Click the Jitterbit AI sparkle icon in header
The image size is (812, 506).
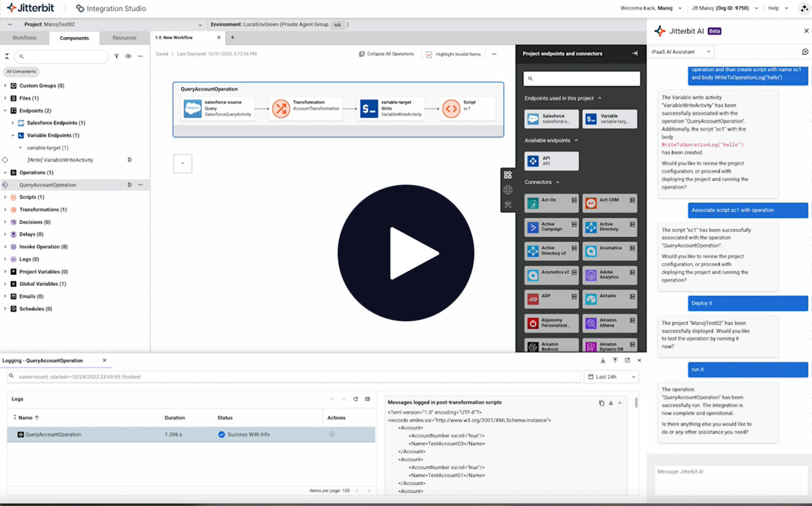pos(804,8)
